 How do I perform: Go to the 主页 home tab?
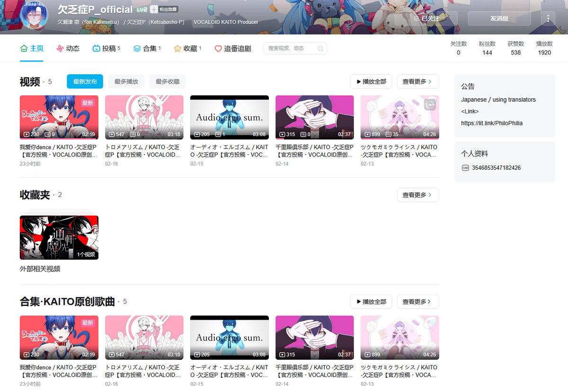tap(32, 48)
